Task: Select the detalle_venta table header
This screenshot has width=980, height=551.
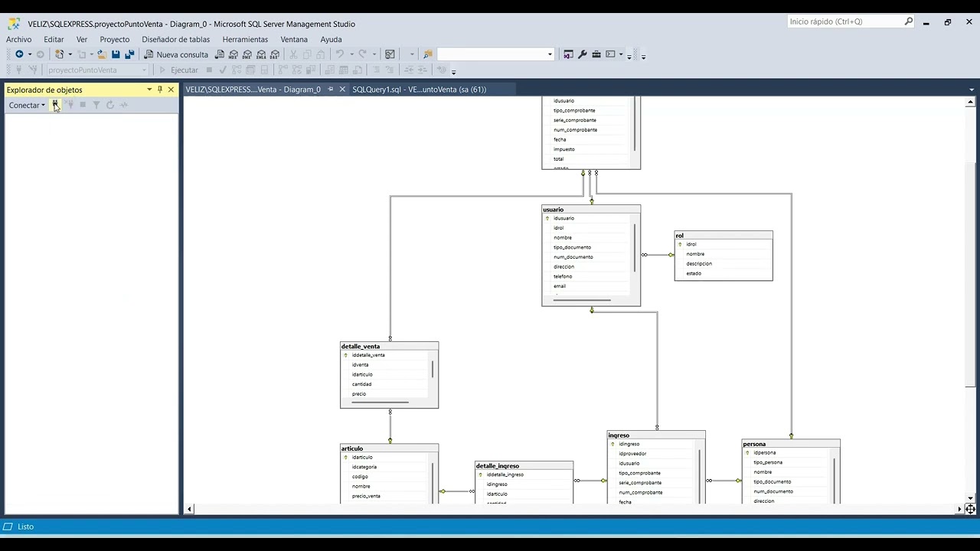Action: [x=389, y=346]
